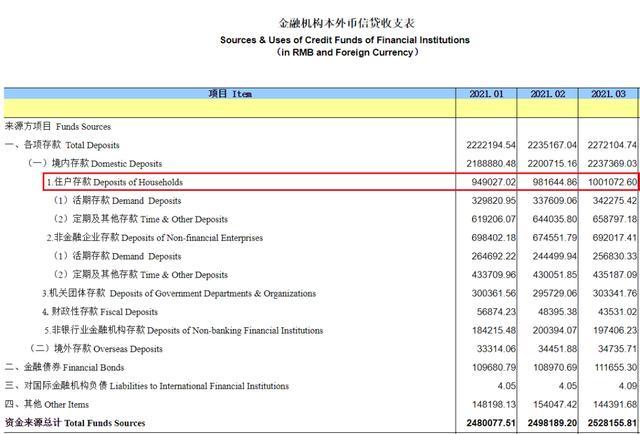The image size is (640, 434).
Task: Click the Demand Deposits cell 337609.06
Action: point(555,200)
